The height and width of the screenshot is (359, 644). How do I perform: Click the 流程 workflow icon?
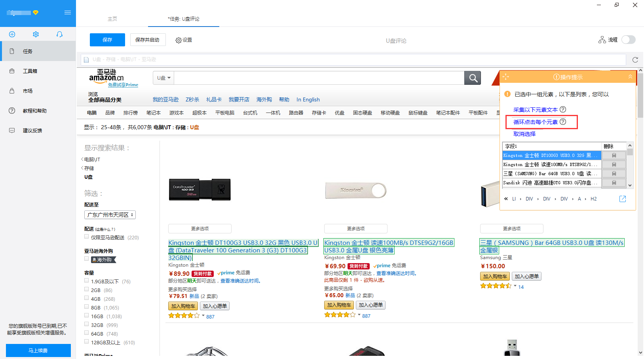point(602,40)
